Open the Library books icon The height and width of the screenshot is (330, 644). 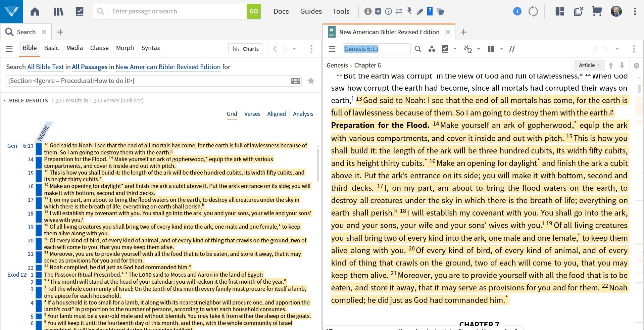tap(58, 11)
